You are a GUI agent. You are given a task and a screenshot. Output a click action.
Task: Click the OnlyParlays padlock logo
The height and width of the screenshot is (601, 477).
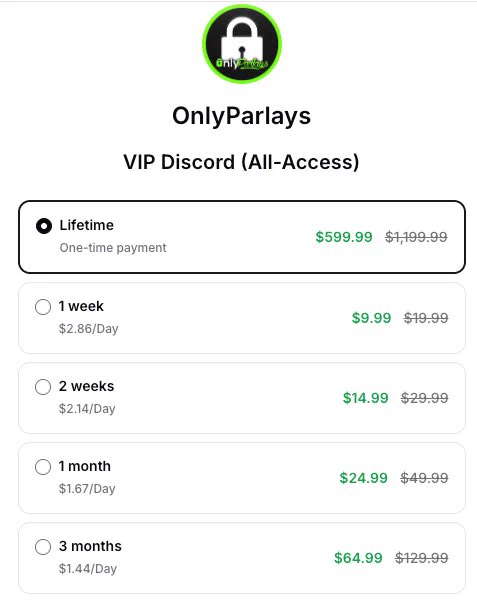click(242, 44)
